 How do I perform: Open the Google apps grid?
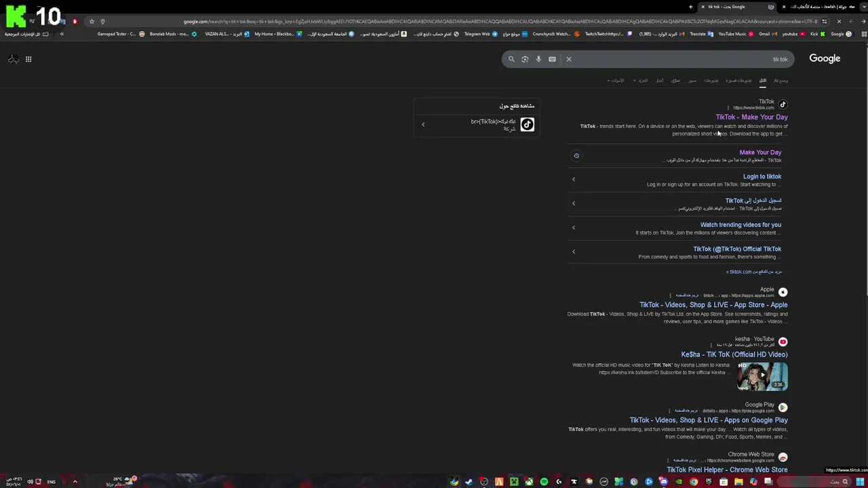click(28, 59)
